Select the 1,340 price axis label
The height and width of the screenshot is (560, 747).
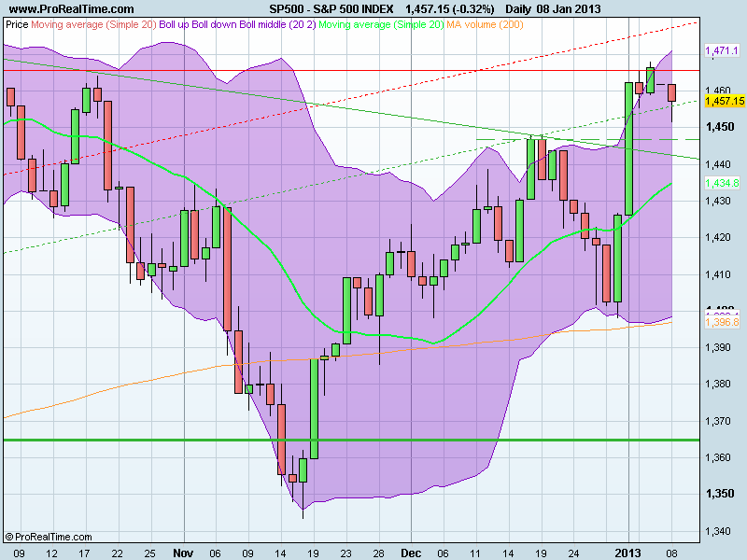[718, 531]
